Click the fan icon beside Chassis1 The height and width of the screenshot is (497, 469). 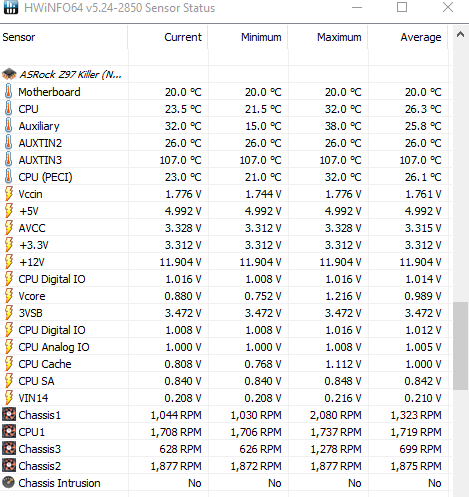click(x=9, y=414)
